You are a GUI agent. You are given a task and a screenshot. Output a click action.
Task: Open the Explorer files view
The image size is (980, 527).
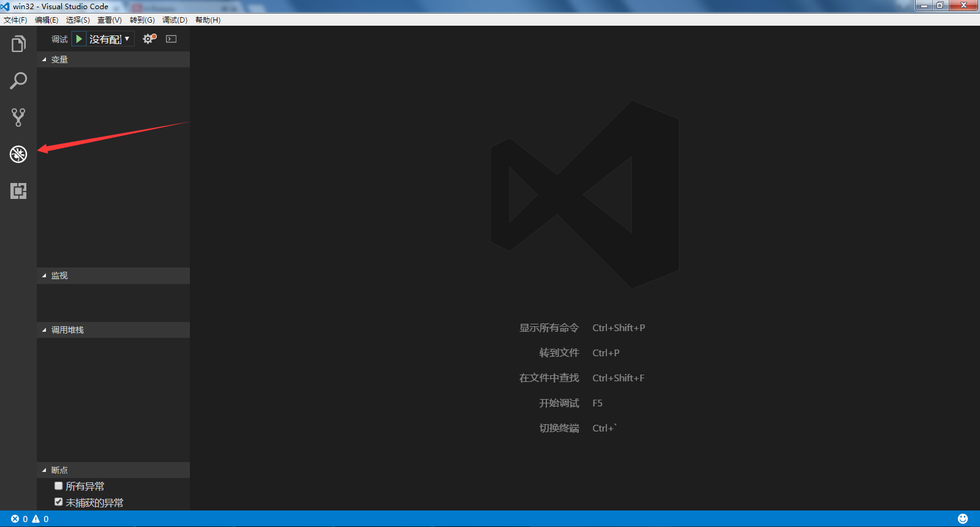18,44
